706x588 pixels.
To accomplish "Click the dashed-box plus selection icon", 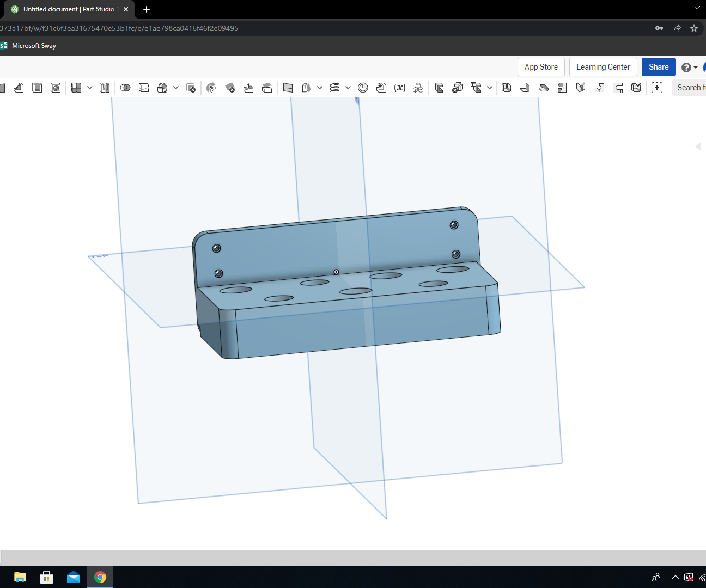I will (657, 88).
